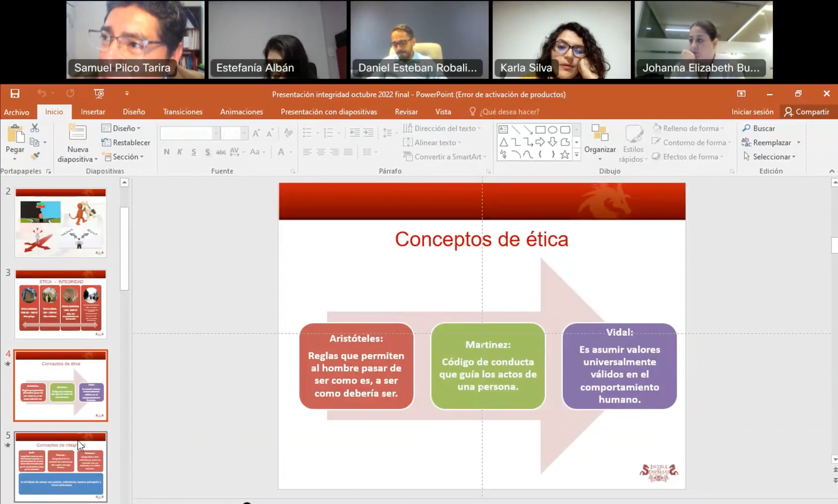This screenshot has width=838, height=504.
Task: Click the Cut scissors icon
Action: (x=34, y=128)
